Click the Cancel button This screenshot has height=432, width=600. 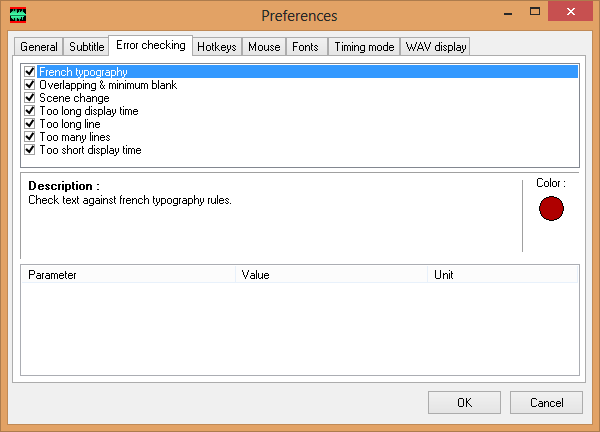point(546,403)
